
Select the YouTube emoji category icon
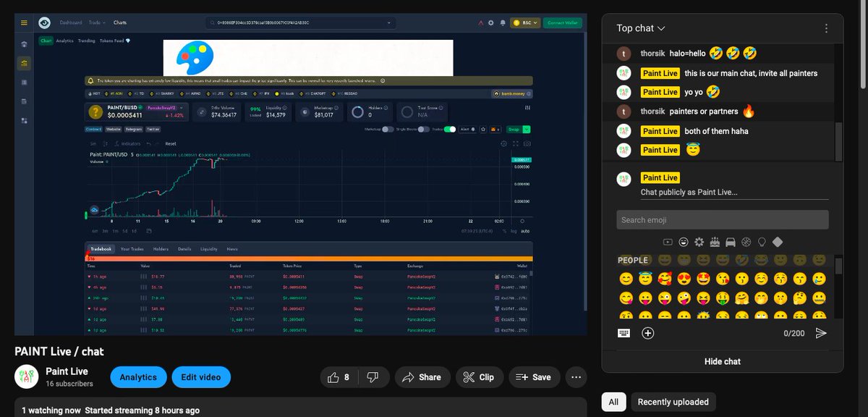(668, 242)
